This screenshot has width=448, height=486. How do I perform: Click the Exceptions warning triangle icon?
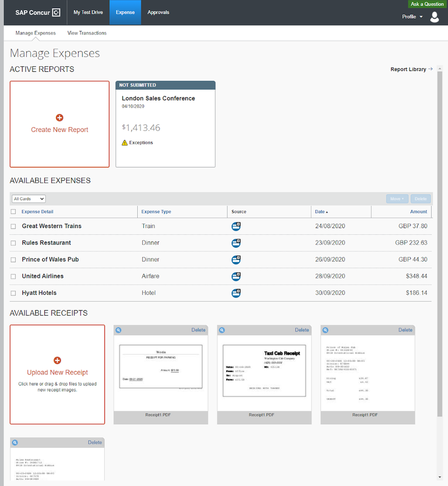pyautogui.click(x=124, y=142)
